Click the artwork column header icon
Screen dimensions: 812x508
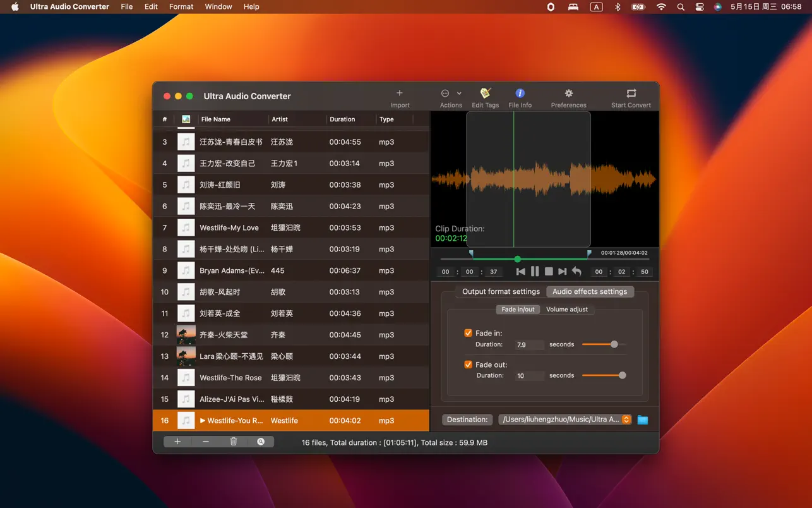[x=186, y=119]
